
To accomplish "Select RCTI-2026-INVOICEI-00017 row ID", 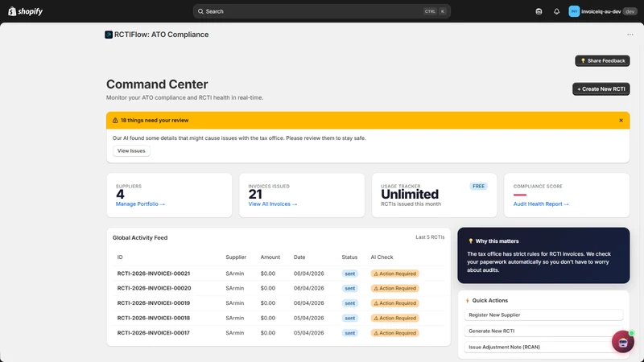I will click(154, 333).
